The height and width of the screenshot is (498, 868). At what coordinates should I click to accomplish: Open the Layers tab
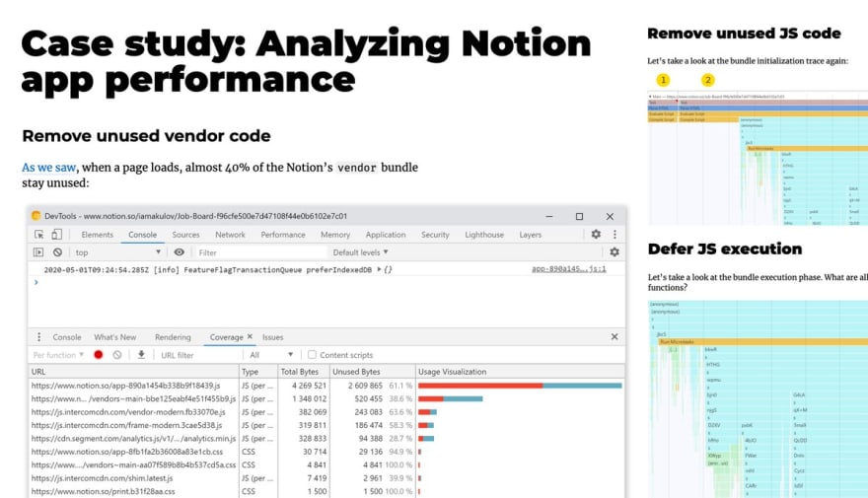point(531,235)
